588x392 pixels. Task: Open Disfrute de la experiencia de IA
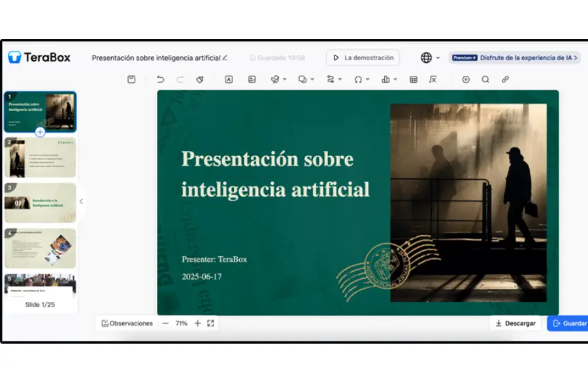[x=529, y=57]
